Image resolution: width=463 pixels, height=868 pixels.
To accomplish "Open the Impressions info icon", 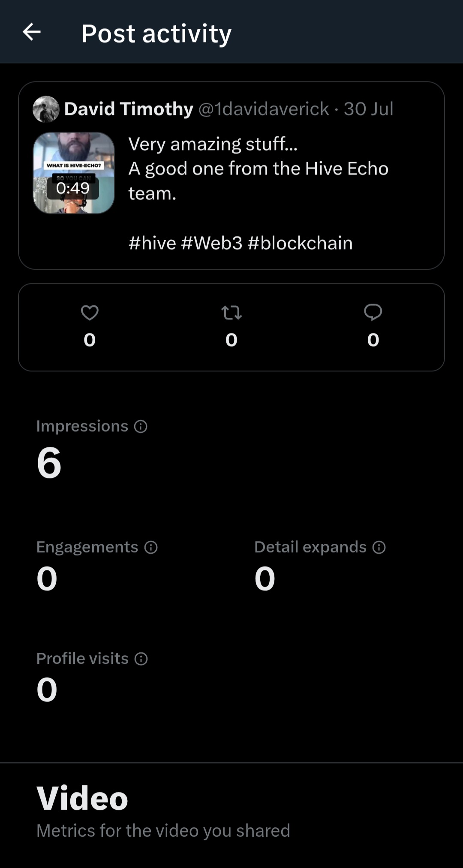I will [141, 426].
